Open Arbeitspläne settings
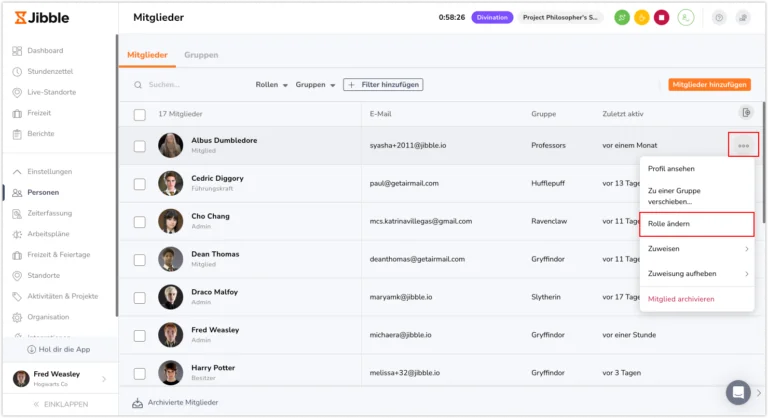This screenshot has height=418, width=768. [41, 234]
